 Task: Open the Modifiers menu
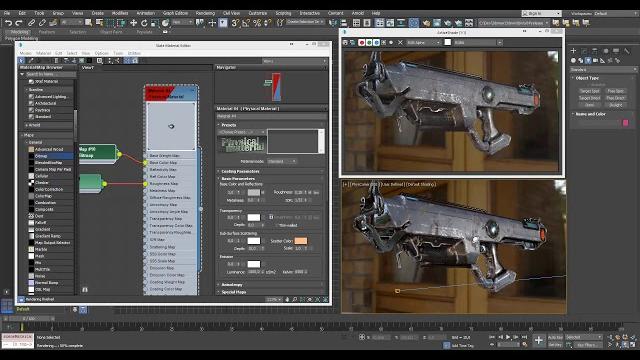tap(120, 13)
